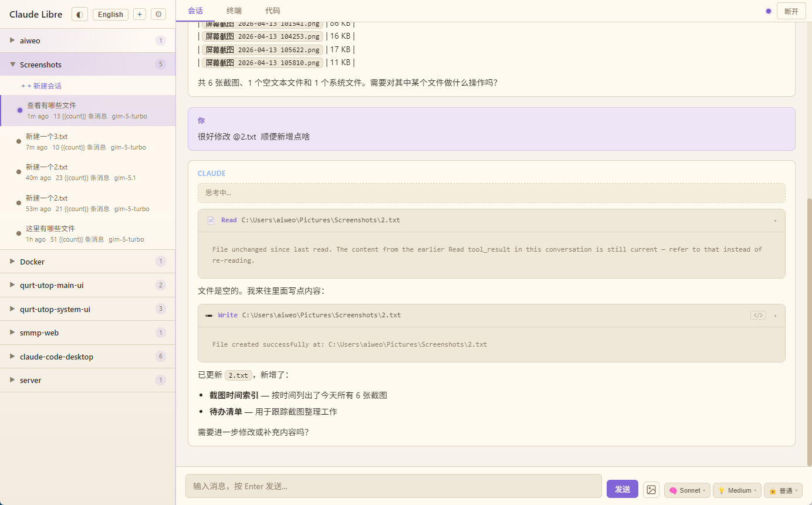Click the purple connection status dot
This screenshot has height=505, width=812.
point(769,11)
